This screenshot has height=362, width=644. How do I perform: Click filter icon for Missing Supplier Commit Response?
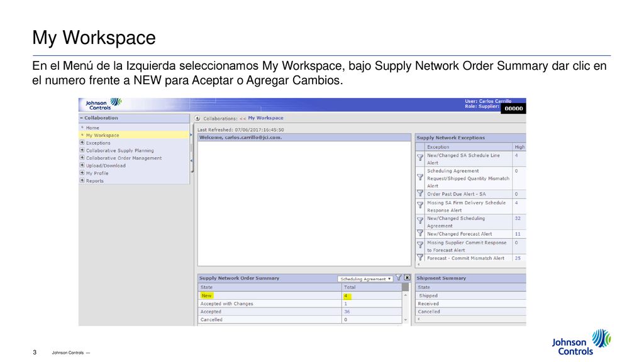[419, 244]
